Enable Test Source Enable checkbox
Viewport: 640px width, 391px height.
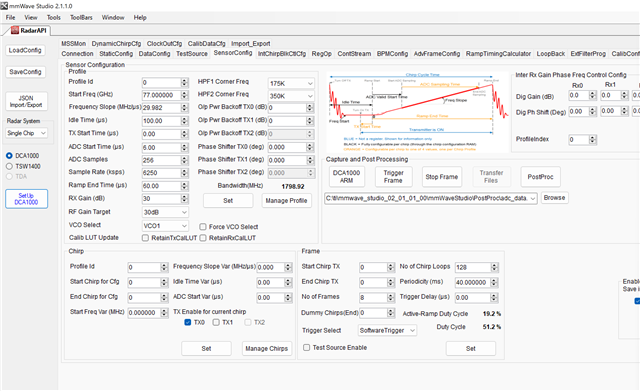(x=306, y=347)
